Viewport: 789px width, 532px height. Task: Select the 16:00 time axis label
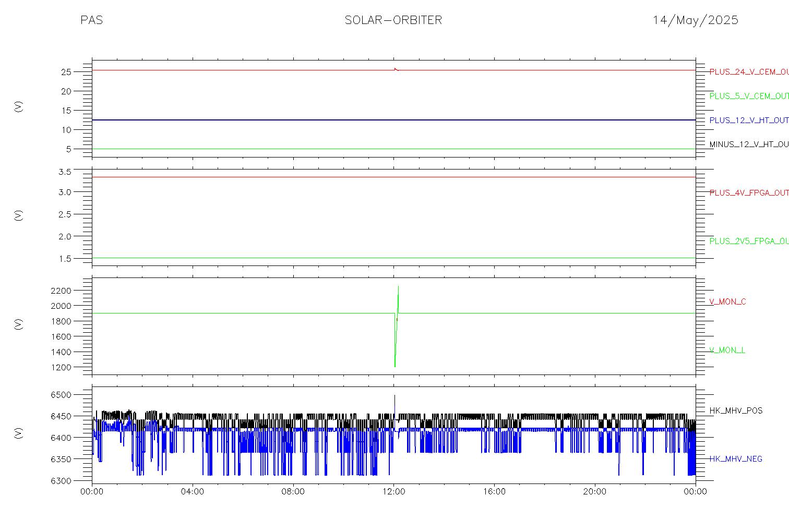(x=494, y=491)
